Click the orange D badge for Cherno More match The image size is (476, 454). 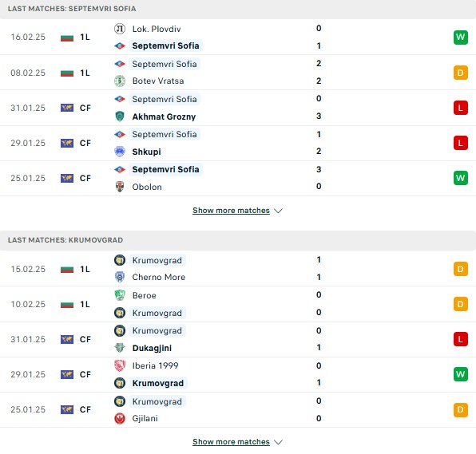click(461, 269)
